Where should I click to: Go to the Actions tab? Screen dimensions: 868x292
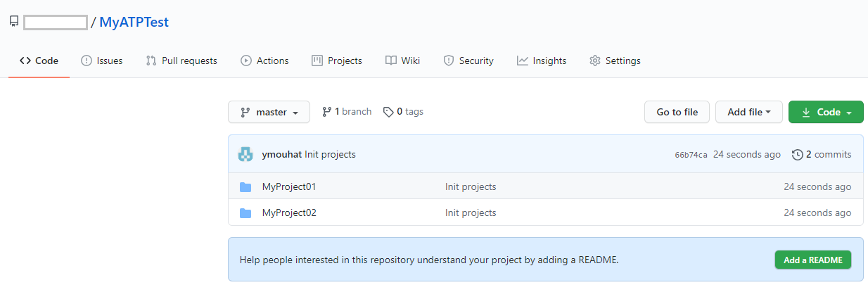264,61
